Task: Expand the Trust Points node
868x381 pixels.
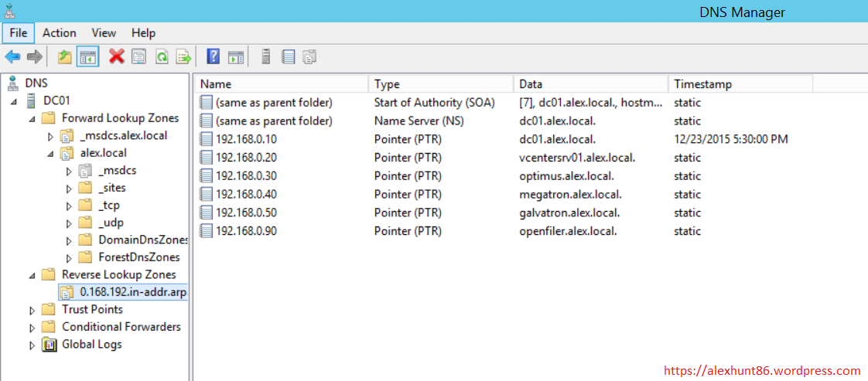Action: pyautogui.click(x=32, y=310)
